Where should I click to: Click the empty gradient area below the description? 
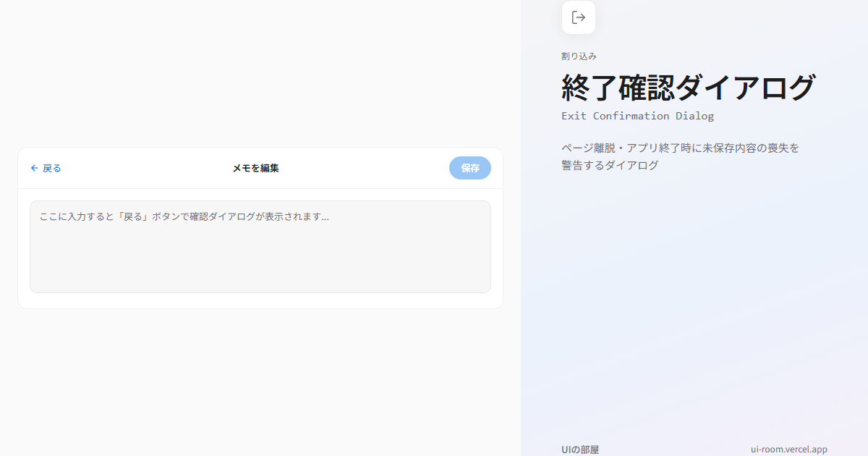click(x=694, y=304)
